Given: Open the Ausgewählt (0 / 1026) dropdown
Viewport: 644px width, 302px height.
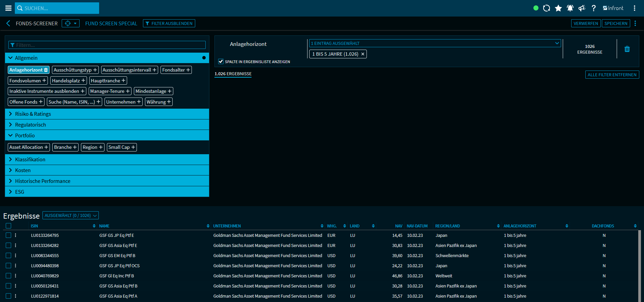Looking at the screenshot, I should point(70,216).
